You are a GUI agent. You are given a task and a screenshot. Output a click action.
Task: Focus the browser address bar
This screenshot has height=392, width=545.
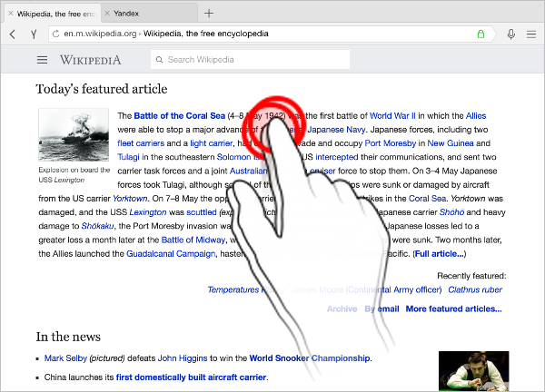pos(271,34)
